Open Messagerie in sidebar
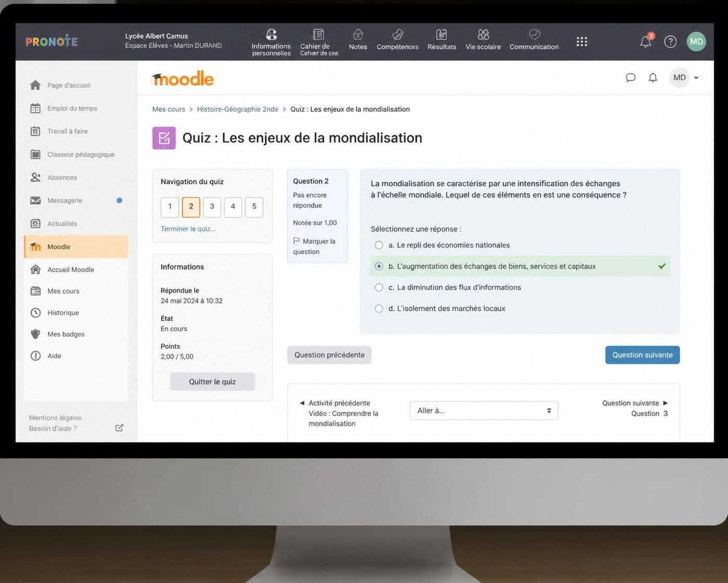Image resolution: width=728 pixels, height=583 pixels. 76,201
